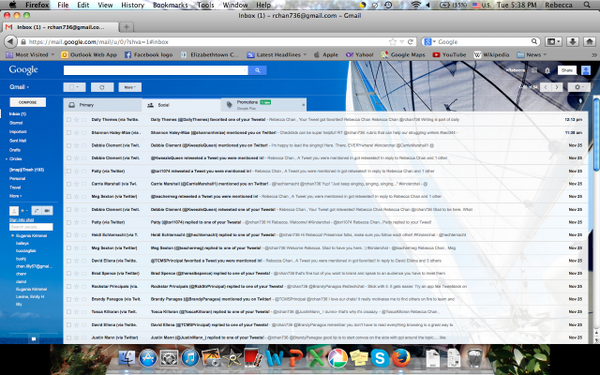
Task: Tick the checkbox for Shannon Haley-Mize email
Action: (x=69, y=133)
